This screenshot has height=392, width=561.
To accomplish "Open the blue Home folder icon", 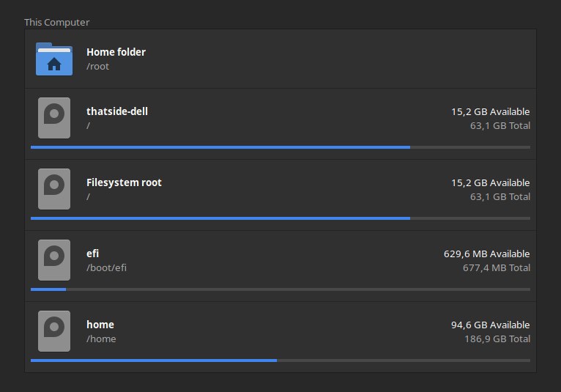I will pos(54,59).
